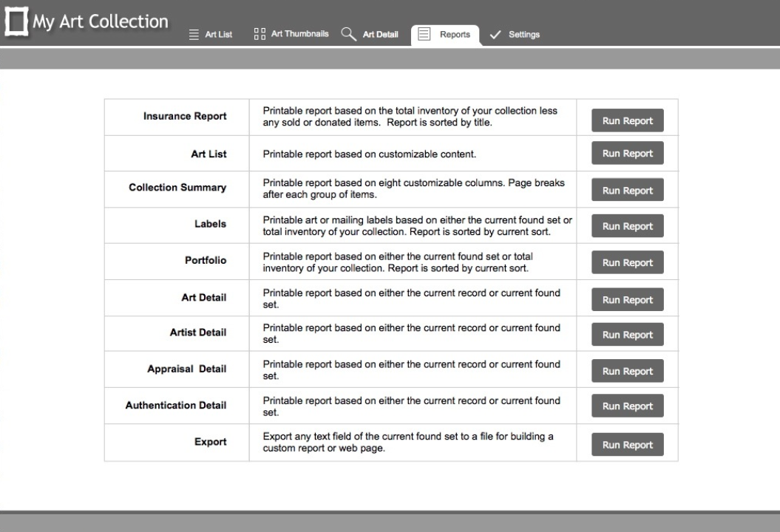Click the Reports document icon

point(424,33)
